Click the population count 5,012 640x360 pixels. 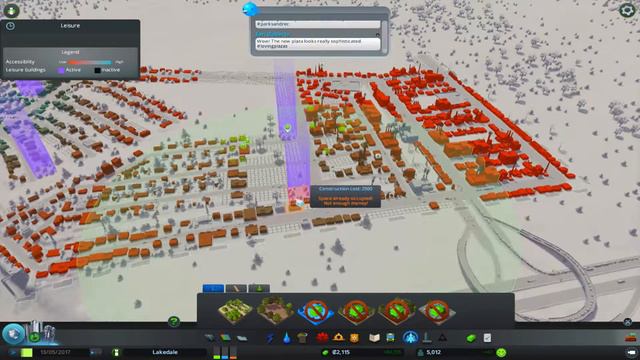click(x=433, y=352)
